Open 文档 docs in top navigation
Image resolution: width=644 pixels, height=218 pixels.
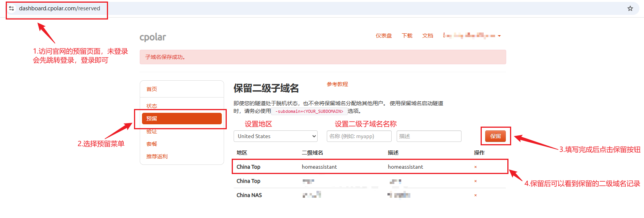pos(427,36)
